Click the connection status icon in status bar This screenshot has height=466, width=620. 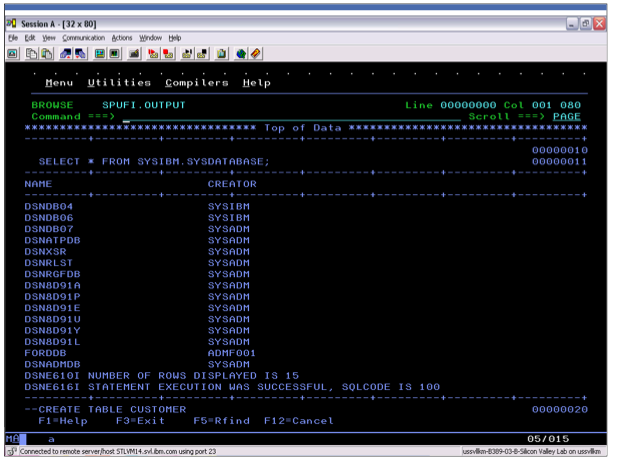[12, 451]
